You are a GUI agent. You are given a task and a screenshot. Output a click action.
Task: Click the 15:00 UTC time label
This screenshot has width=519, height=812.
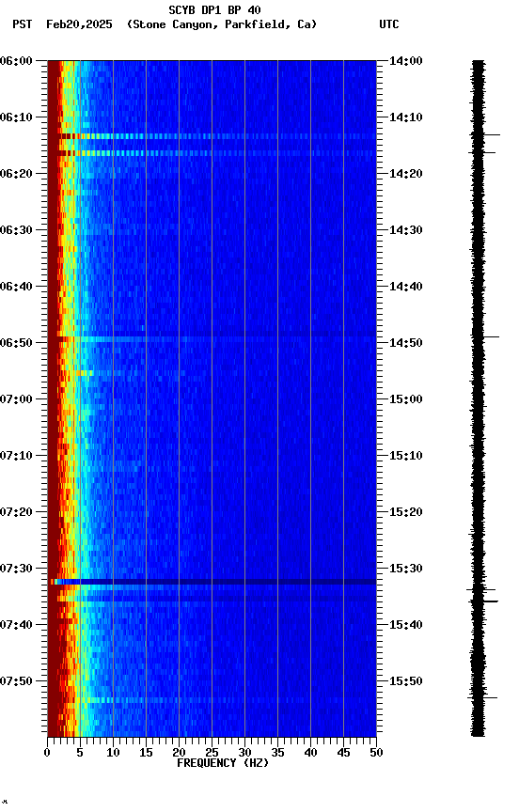coord(406,399)
